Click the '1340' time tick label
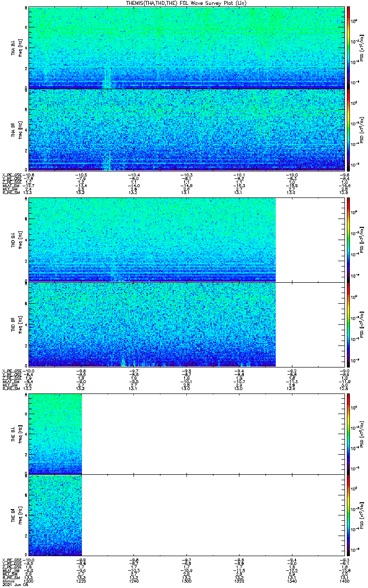The image size is (368, 588). tap(291, 581)
